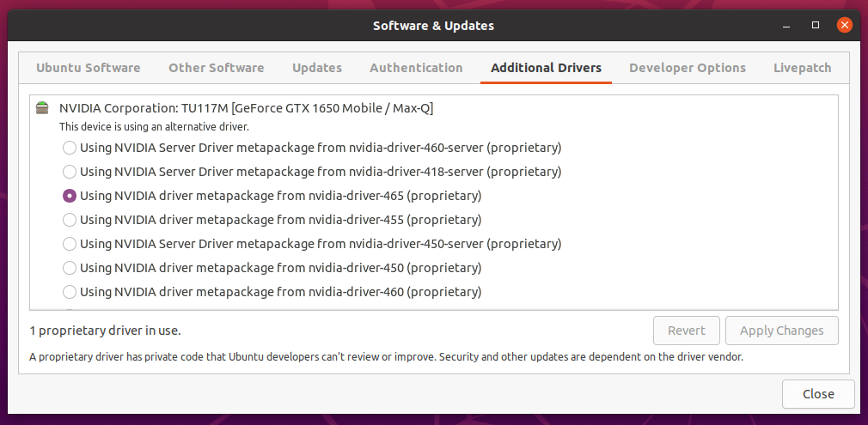This screenshot has width=868, height=425.
Task: Select the nvidia-driver-460-server radio option
Action: [x=70, y=148]
